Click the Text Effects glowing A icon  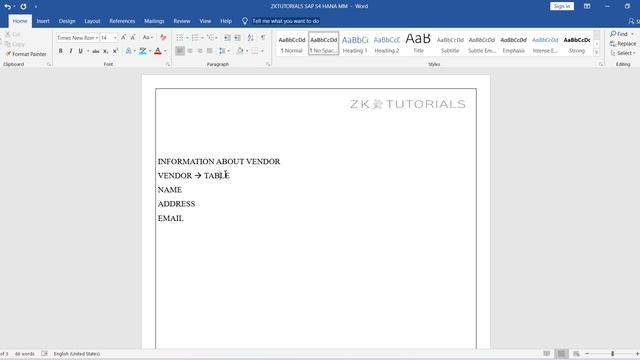point(129,51)
